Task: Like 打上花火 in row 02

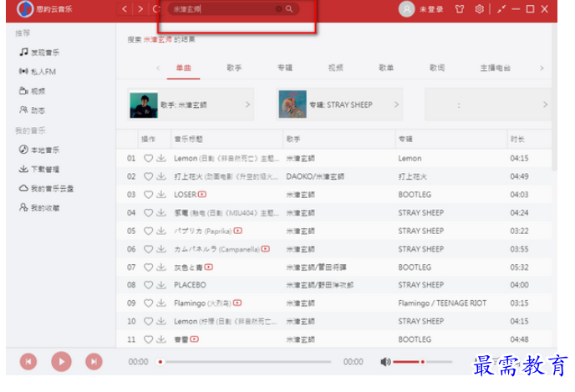Action: coord(148,176)
